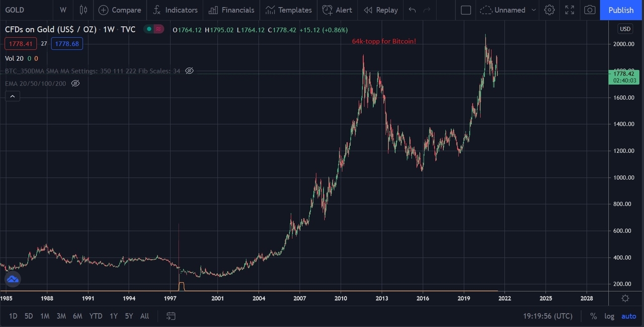Click the blue Publish button
This screenshot has width=644, height=327.
(x=621, y=10)
